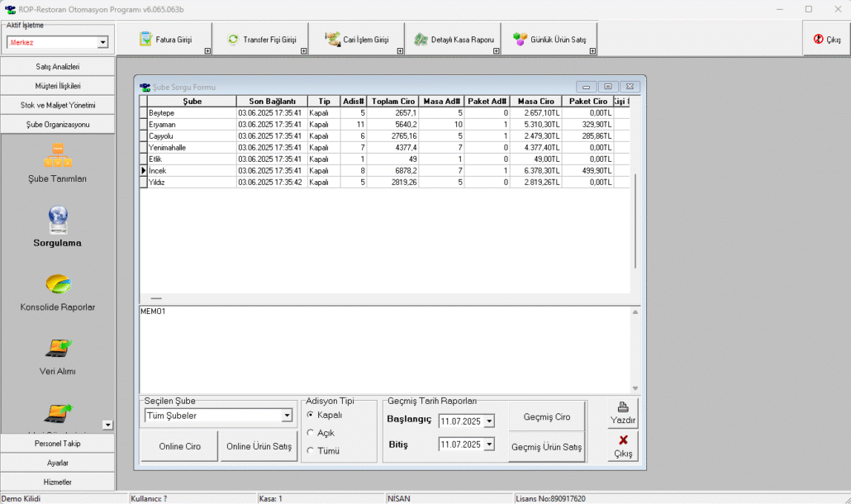Select the Etlik branch row
851x504 pixels.
tap(385, 159)
